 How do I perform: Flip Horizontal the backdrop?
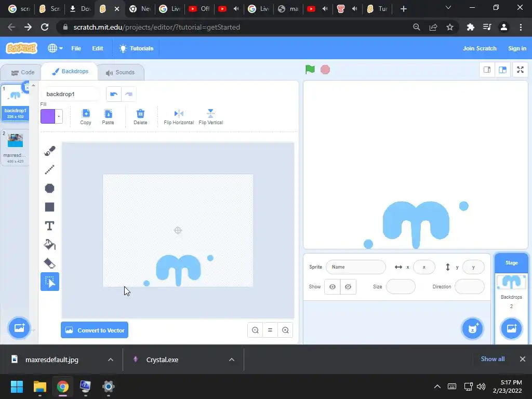click(x=179, y=117)
